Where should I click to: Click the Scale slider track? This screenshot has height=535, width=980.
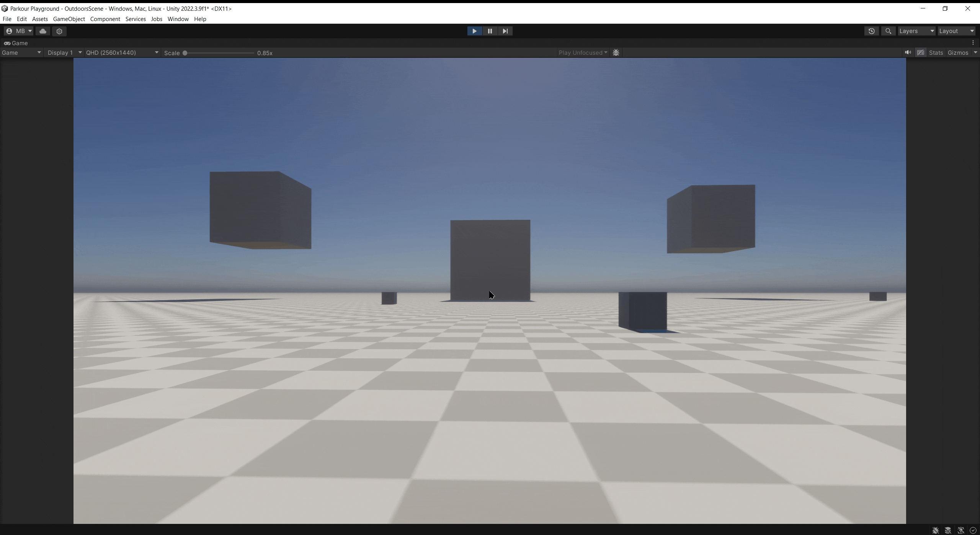220,53
